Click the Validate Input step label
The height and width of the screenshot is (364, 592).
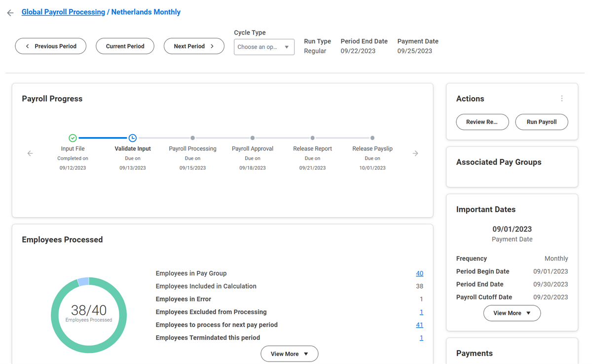[x=133, y=148]
